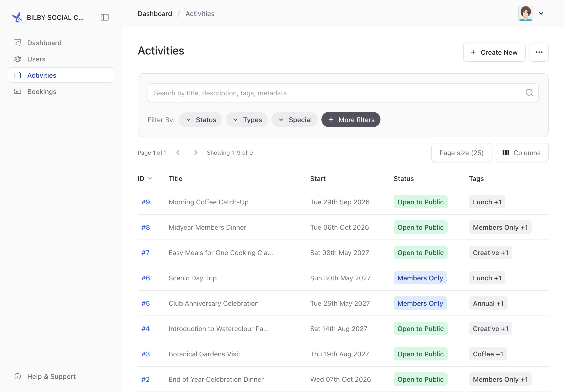Click the Dashboard breadcrumb link
The height and width of the screenshot is (392, 564).
(x=155, y=14)
